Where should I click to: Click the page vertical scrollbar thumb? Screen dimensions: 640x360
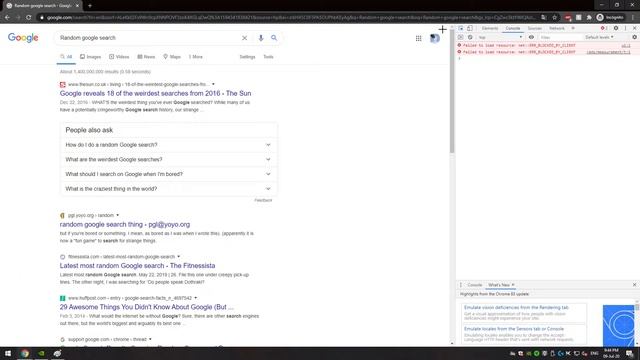click(452, 91)
